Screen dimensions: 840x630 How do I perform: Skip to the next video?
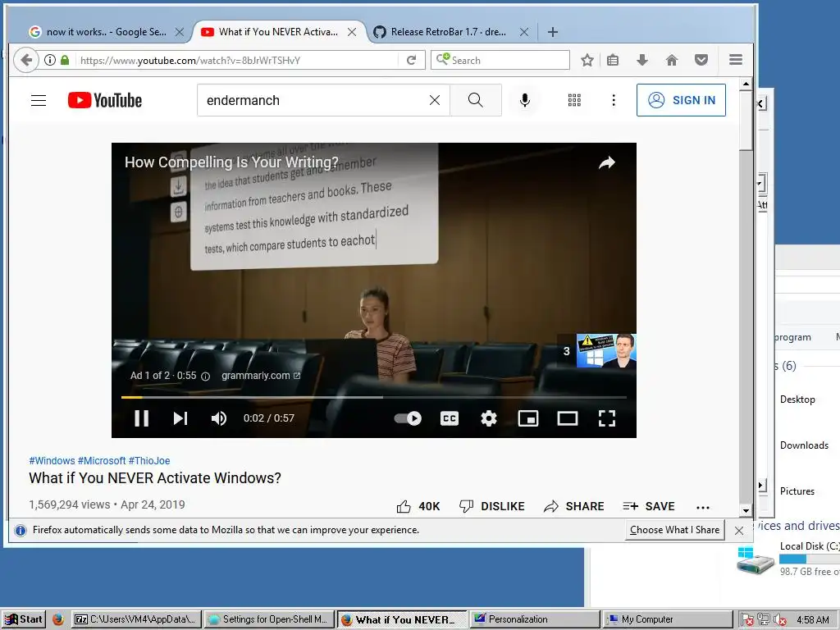(x=180, y=418)
